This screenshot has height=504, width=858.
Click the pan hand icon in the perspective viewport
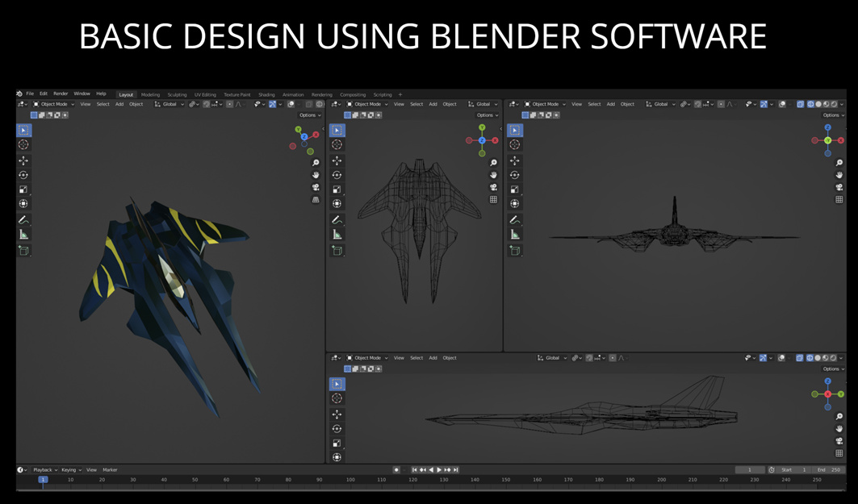pos(316,175)
